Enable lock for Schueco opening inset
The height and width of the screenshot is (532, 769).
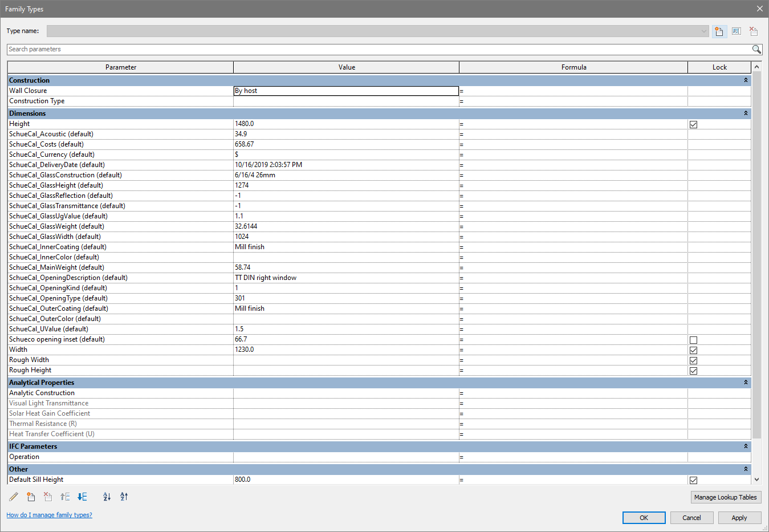click(693, 340)
